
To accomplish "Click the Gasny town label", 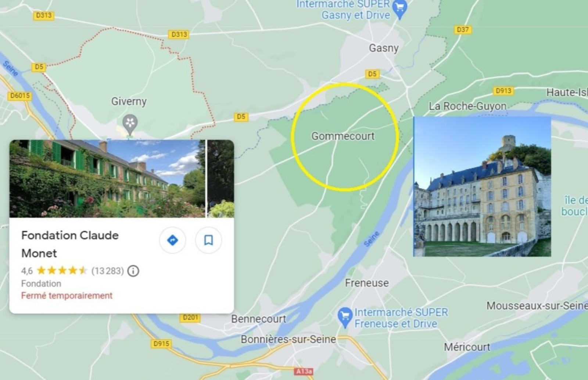I will [x=384, y=48].
